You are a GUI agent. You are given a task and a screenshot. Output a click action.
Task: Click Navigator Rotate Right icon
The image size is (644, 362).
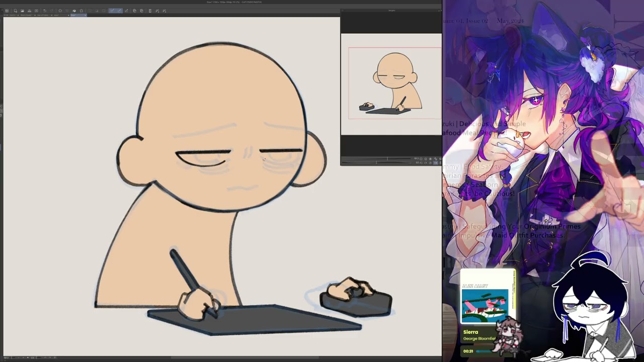(x=426, y=163)
